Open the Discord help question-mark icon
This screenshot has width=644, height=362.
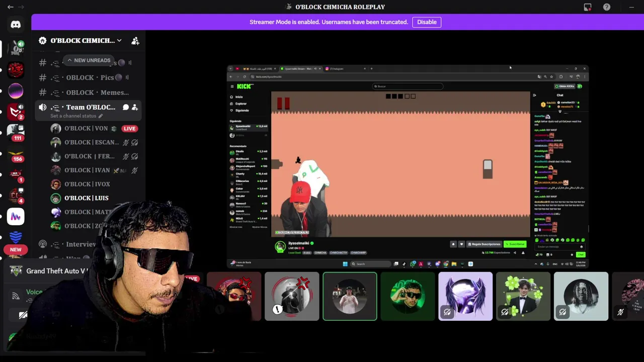(x=607, y=7)
